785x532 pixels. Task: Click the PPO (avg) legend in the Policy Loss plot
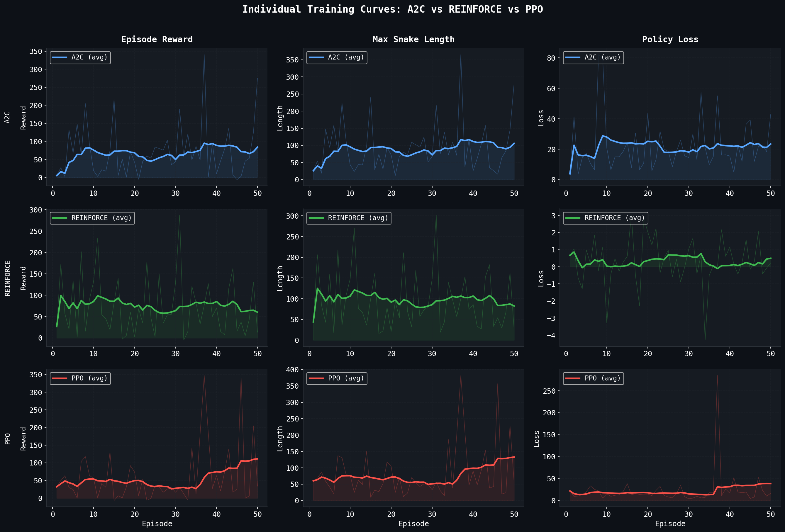tap(594, 378)
